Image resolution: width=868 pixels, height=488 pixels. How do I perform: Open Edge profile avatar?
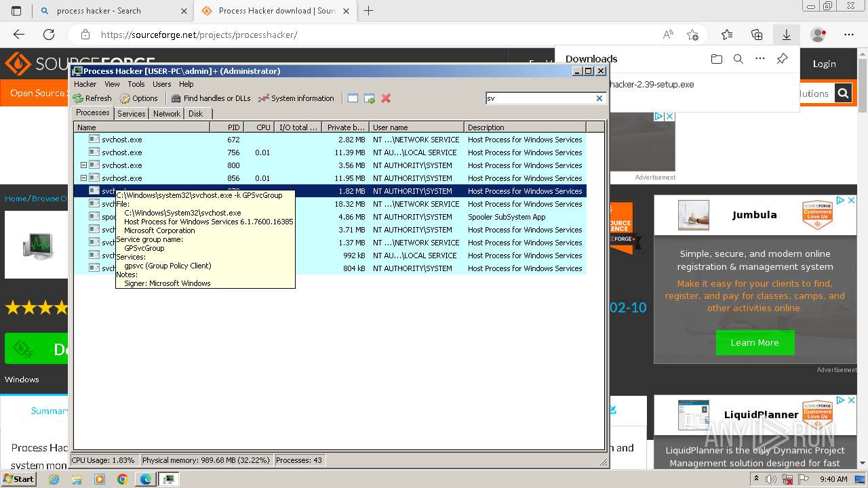coord(818,35)
